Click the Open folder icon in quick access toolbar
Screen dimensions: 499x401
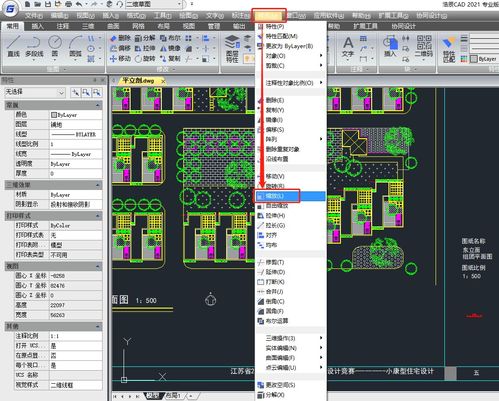click(x=38, y=4)
